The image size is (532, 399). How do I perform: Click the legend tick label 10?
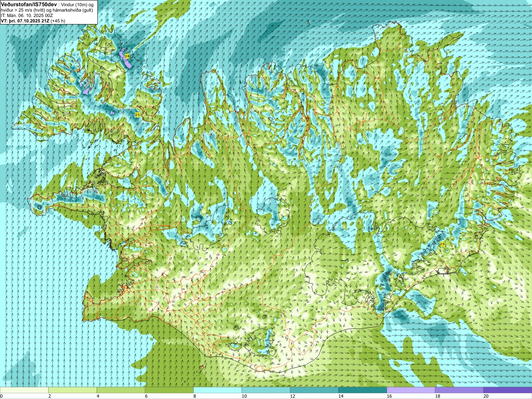click(x=244, y=396)
